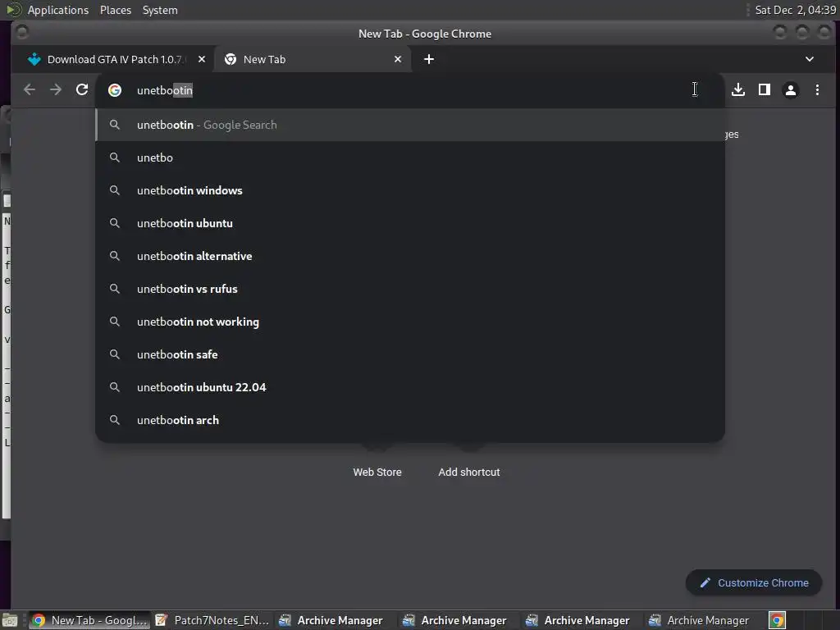Click the clock Sat Dec 2, 04:39
840x630 pixels.
[795, 10]
